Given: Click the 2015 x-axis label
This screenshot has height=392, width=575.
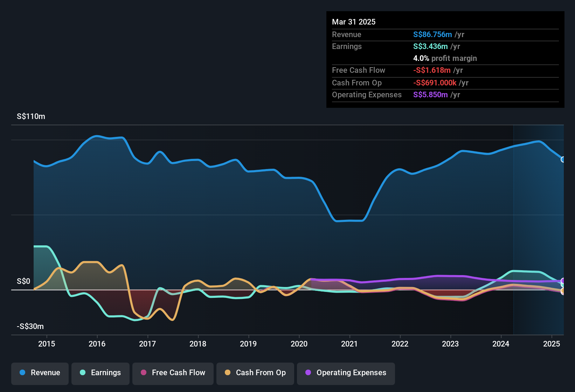Looking at the screenshot, I should tap(47, 344).
